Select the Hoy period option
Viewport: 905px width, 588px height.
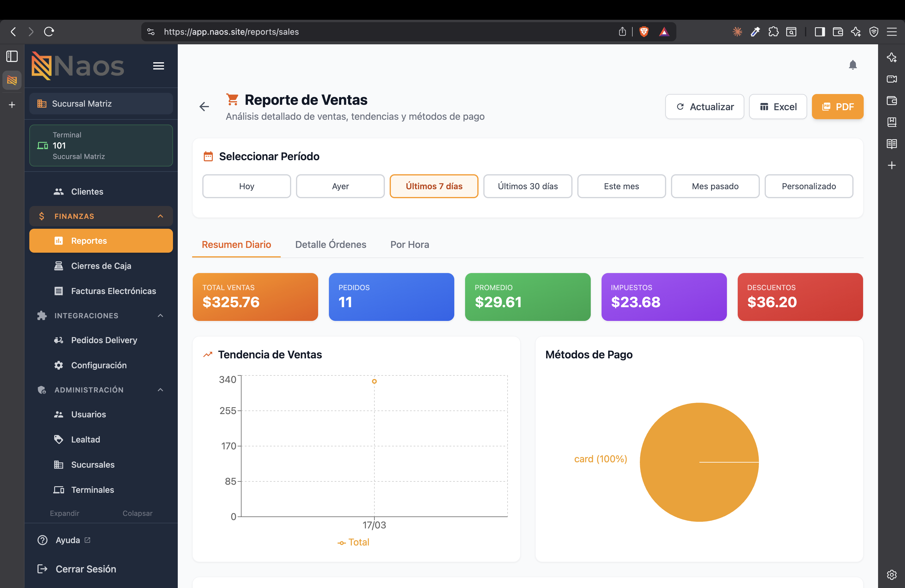pyautogui.click(x=246, y=186)
